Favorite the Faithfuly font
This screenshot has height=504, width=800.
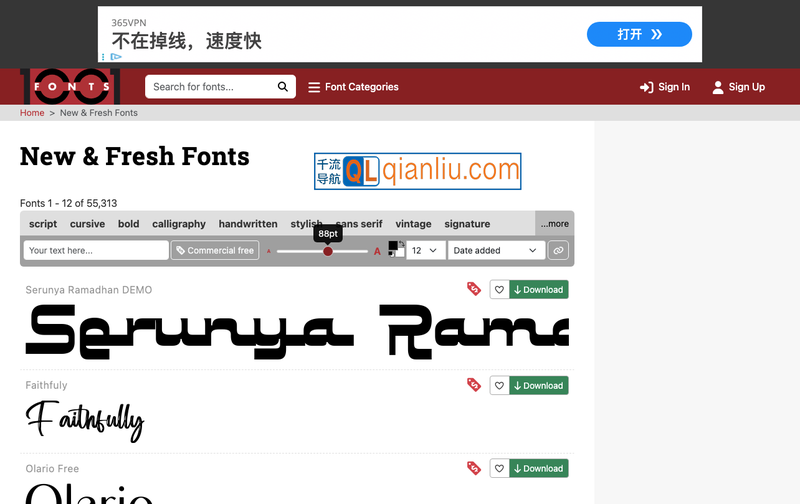point(499,386)
